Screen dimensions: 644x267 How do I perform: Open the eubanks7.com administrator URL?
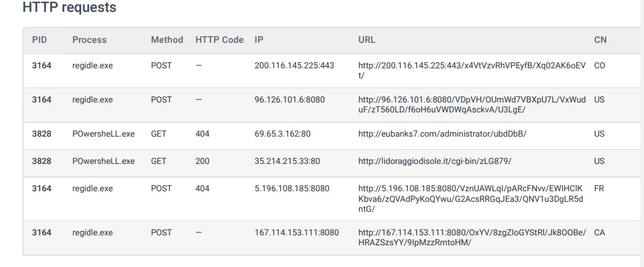click(x=442, y=134)
